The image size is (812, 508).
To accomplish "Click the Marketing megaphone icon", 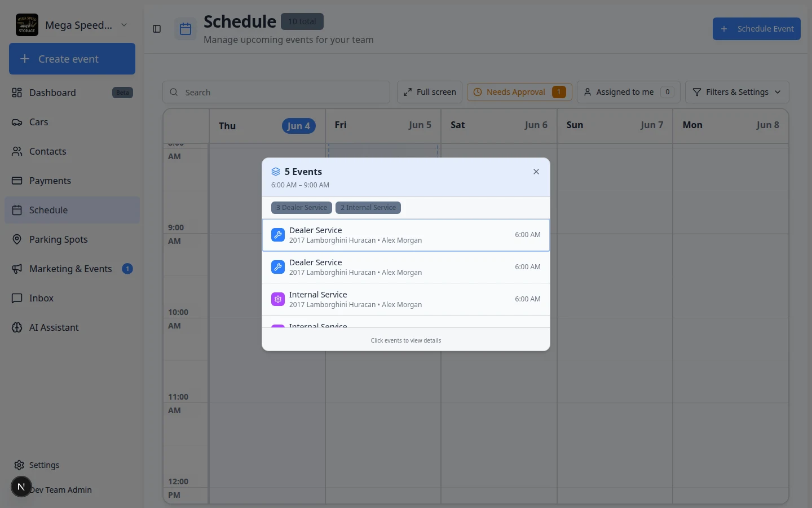I will 17,269.
